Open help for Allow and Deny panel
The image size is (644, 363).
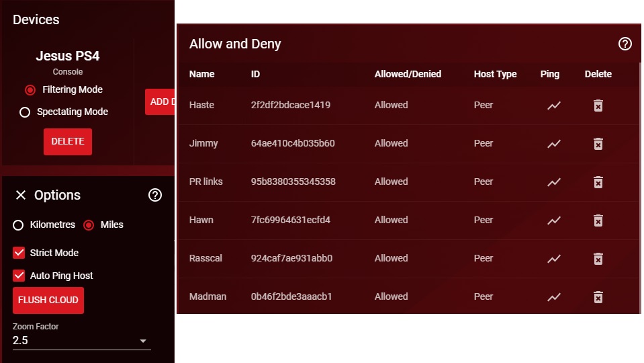[x=625, y=44]
